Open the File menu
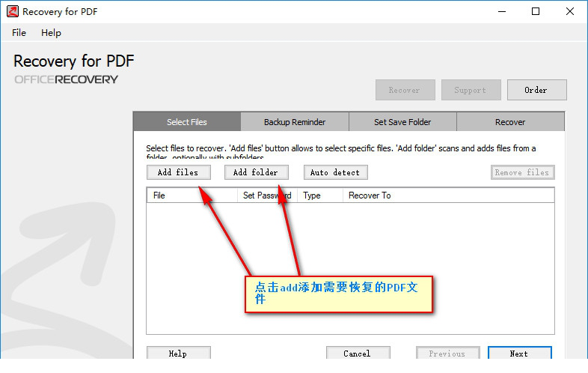This screenshot has width=588, height=373. (19, 33)
